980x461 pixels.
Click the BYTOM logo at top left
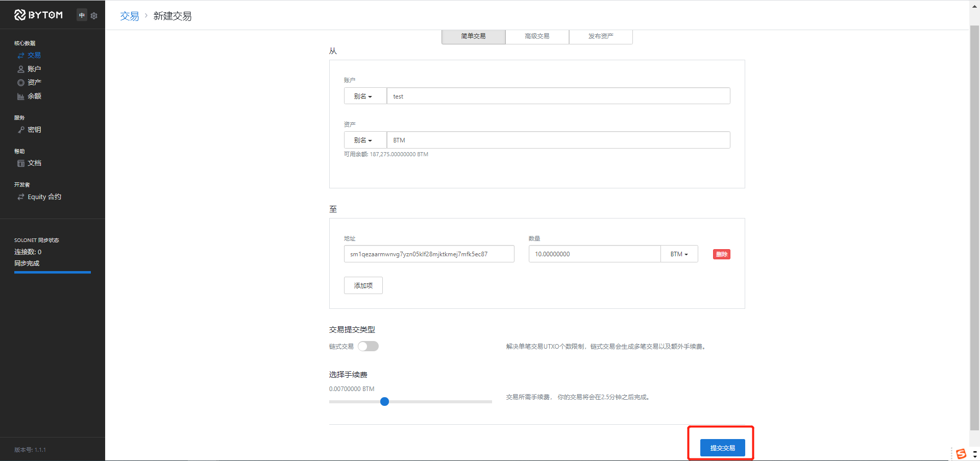(x=38, y=15)
